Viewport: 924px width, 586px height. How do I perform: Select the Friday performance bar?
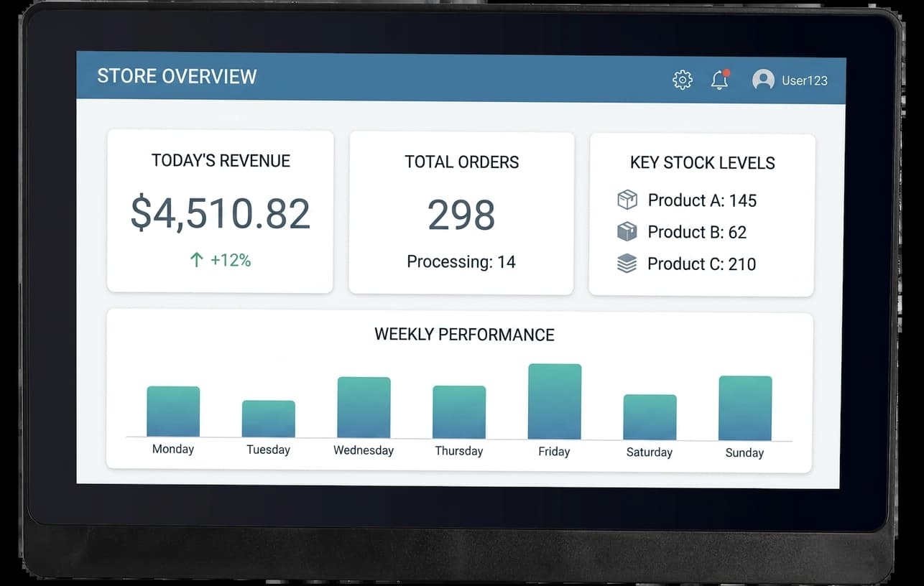point(555,401)
